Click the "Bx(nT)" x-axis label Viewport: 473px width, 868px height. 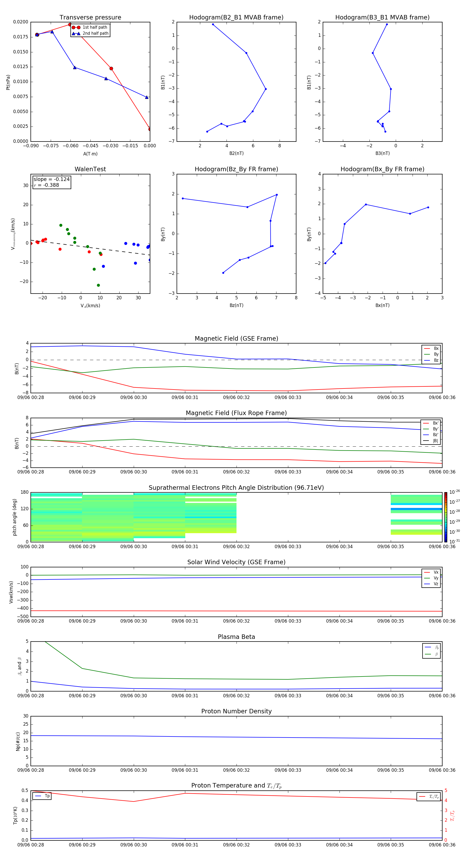click(x=382, y=305)
